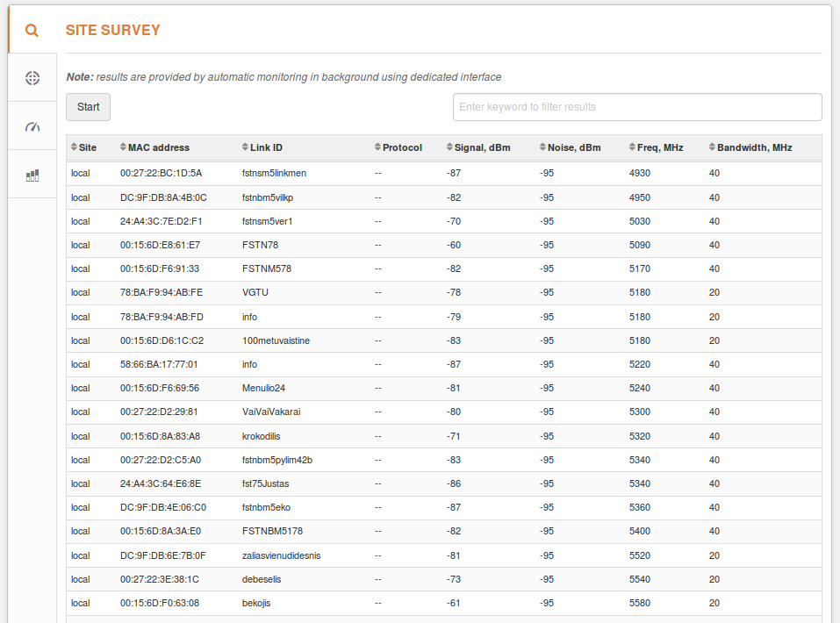Select MAC address 58:66:BA:17:77:01
Viewport: 840px width, 623px height.
coord(159,364)
